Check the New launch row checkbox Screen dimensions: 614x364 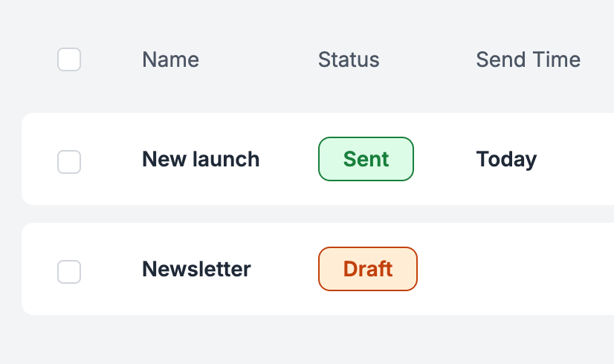point(69,162)
